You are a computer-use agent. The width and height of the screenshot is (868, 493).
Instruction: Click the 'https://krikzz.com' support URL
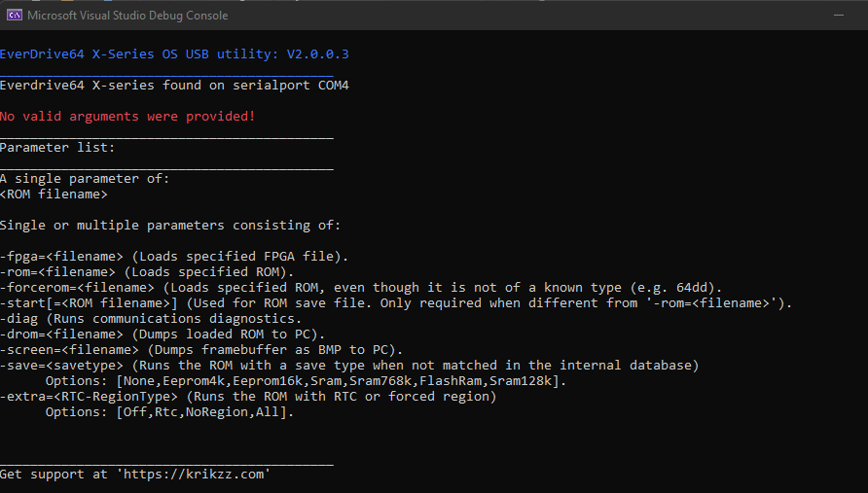194,475
